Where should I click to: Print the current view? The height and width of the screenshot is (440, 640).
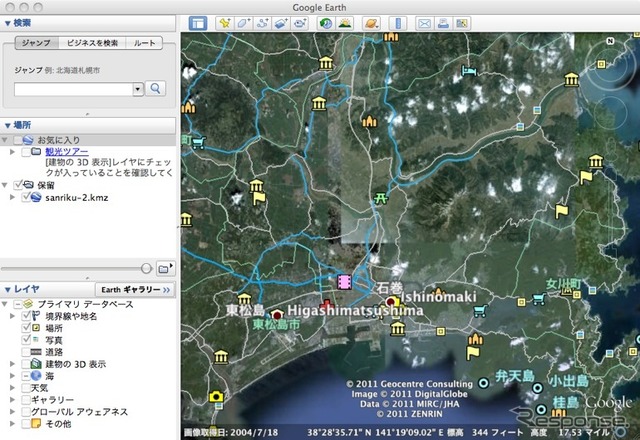443,23
